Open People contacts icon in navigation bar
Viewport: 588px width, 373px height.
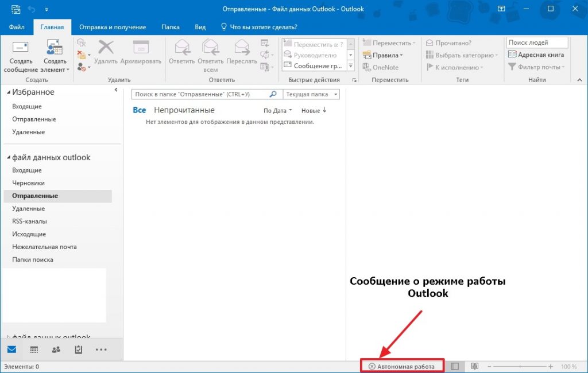point(56,349)
